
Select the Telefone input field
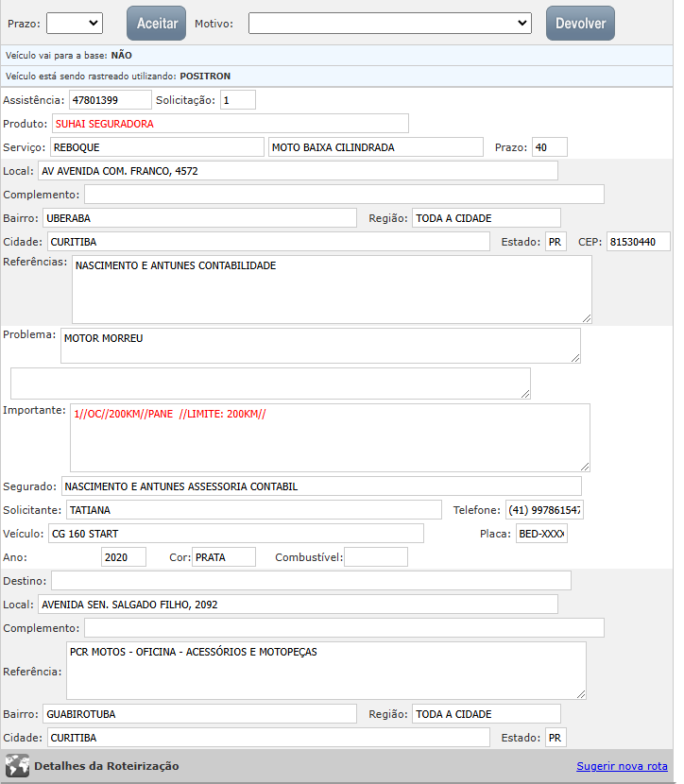pos(544,510)
